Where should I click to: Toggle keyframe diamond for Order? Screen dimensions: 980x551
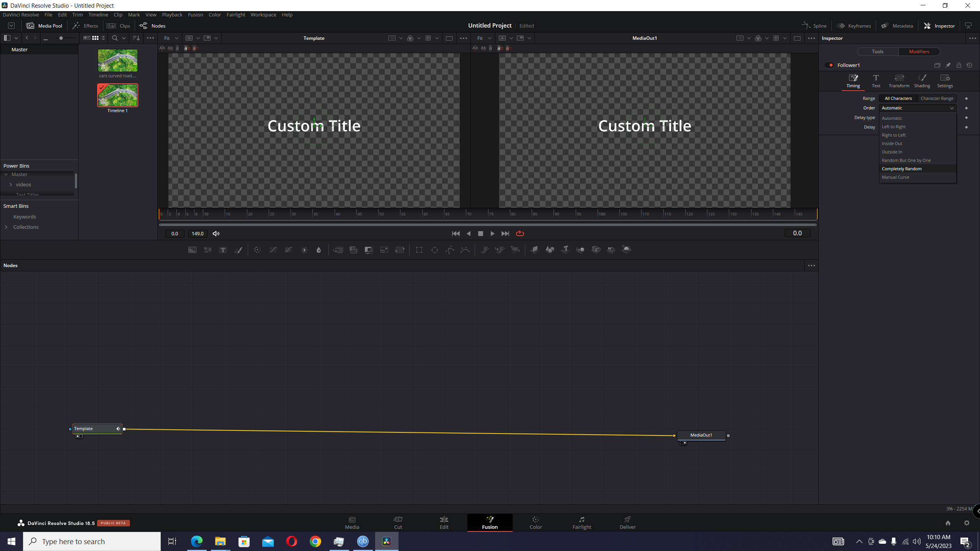point(966,108)
